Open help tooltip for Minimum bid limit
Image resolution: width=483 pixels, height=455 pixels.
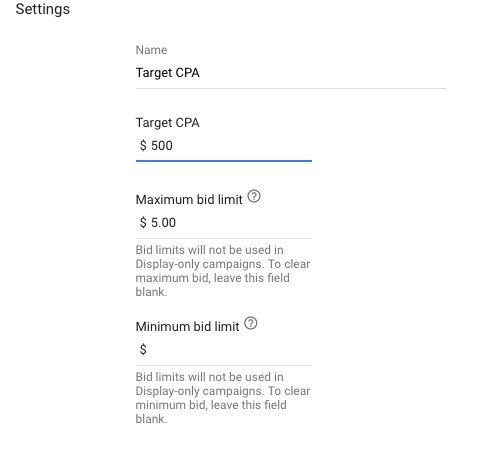click(x=251, y=323)
